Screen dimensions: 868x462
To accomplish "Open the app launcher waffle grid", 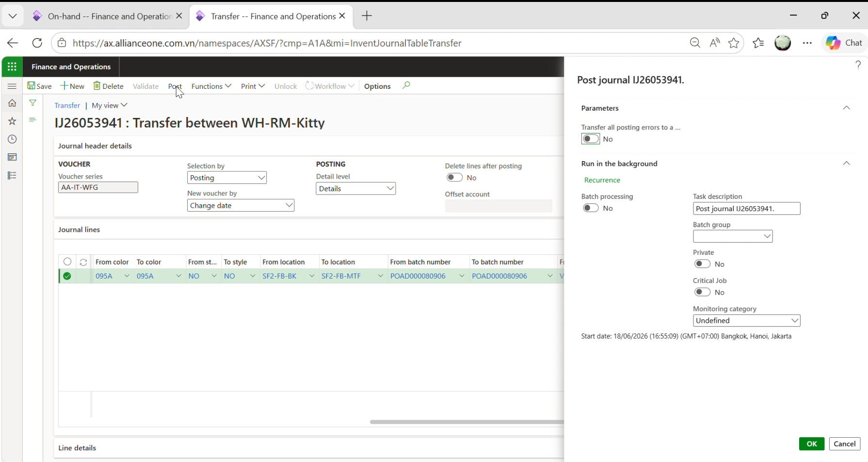I will click(x=12, y=66).
